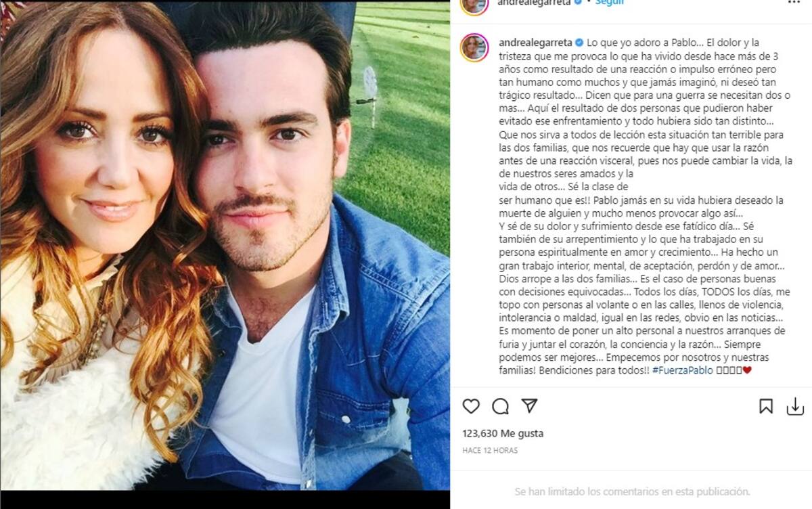Click the andrealegarreta username in the header
The width and height of the screenshot is (812, 509).
[x=535, y=3]
